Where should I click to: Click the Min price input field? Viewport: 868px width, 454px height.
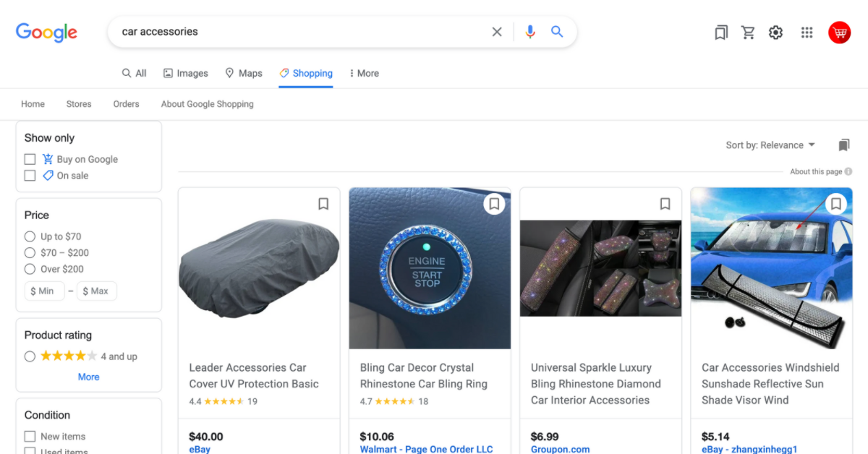(44, 291)
